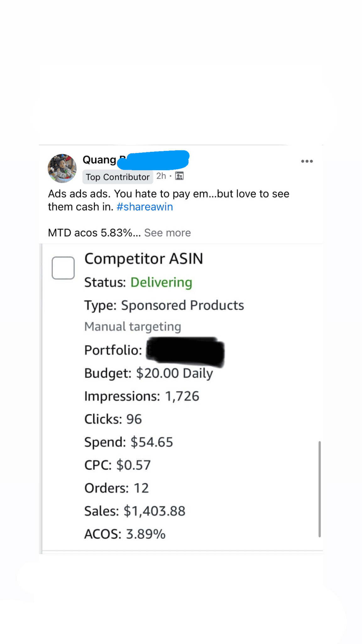Open the Competitor ASIN campaign title
Viewport: 362px width, 644px height.
(x=144, y=259)
